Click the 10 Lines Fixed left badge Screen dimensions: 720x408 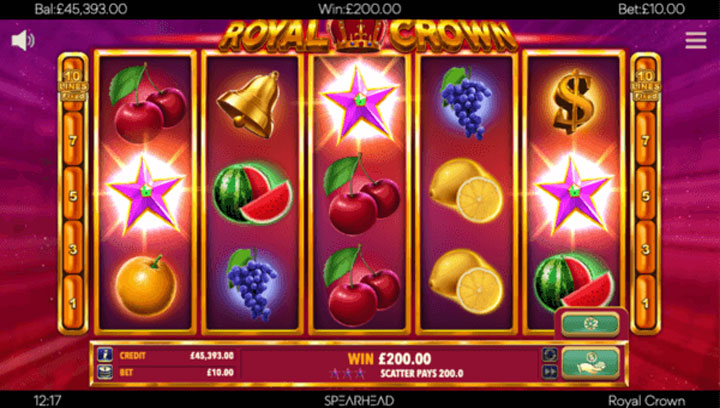click(73, 85)
